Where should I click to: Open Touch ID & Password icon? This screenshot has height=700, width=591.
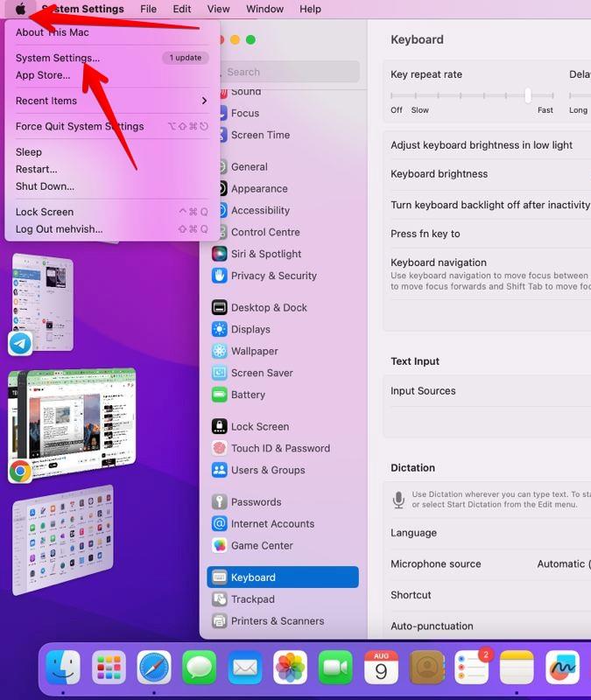tap(220, 448)
